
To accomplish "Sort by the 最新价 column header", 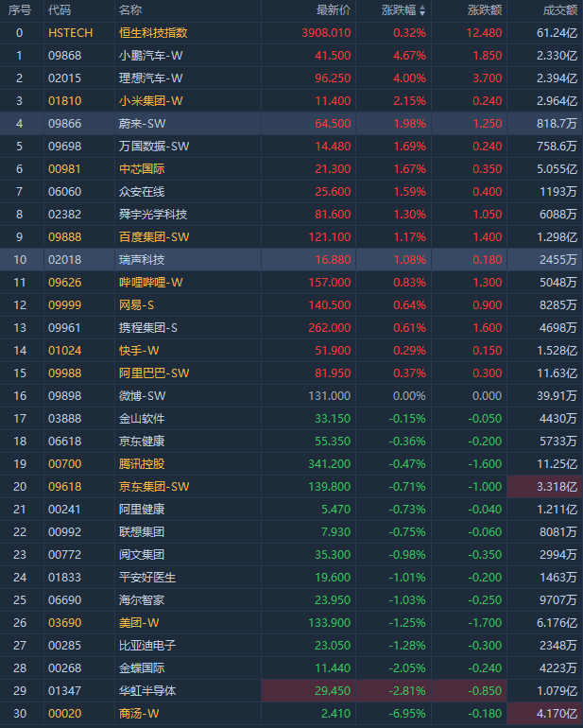I will [334, 10].
